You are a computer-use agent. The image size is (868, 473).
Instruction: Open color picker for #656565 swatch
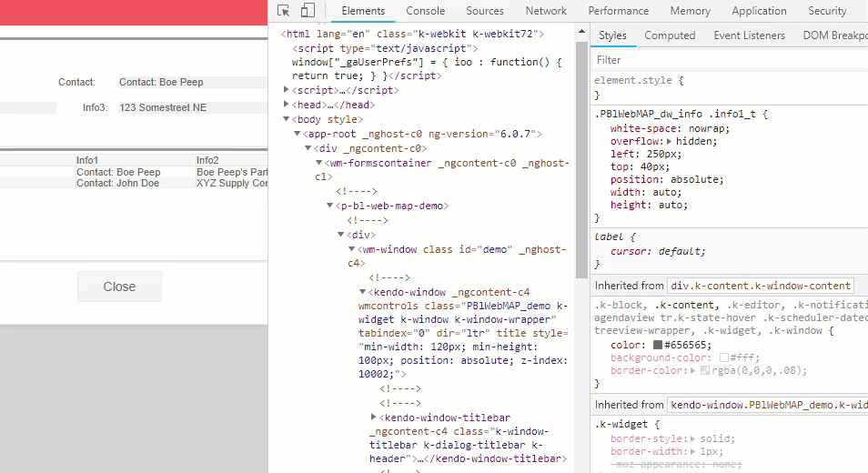pyautogui.click(x=658, y=345)
